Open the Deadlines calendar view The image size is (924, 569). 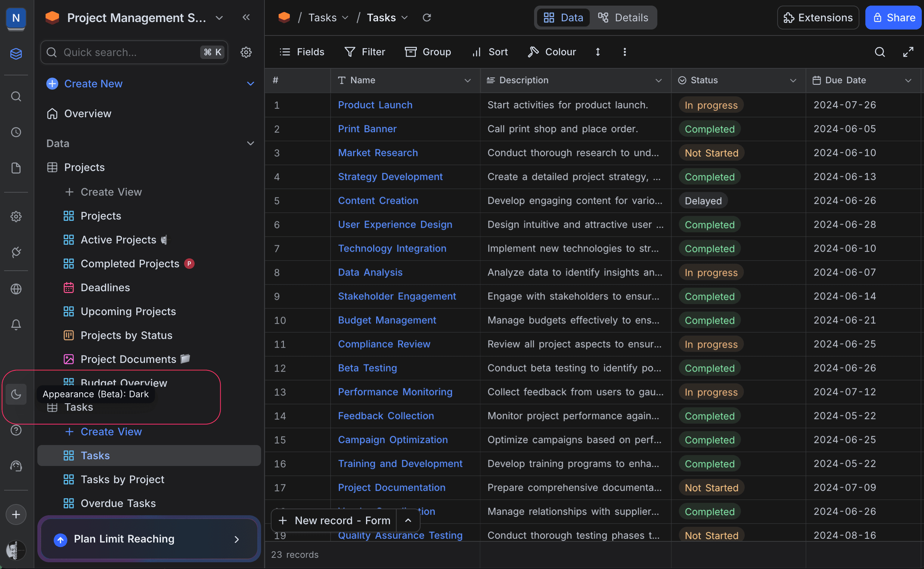click(x=105, y=287)
